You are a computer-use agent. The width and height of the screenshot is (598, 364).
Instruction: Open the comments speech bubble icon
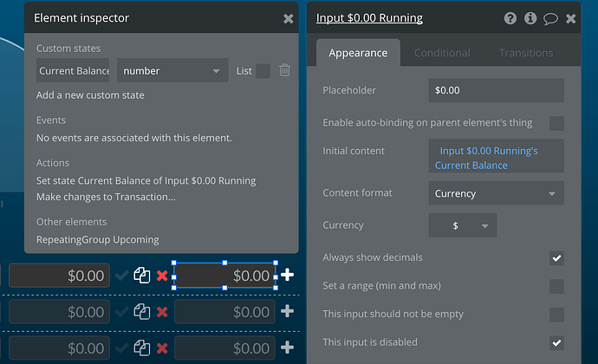point(549,18)
